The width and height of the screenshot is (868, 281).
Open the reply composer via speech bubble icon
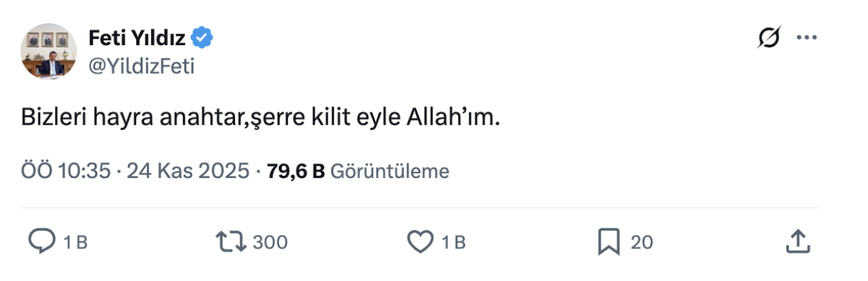coord(42,241)
